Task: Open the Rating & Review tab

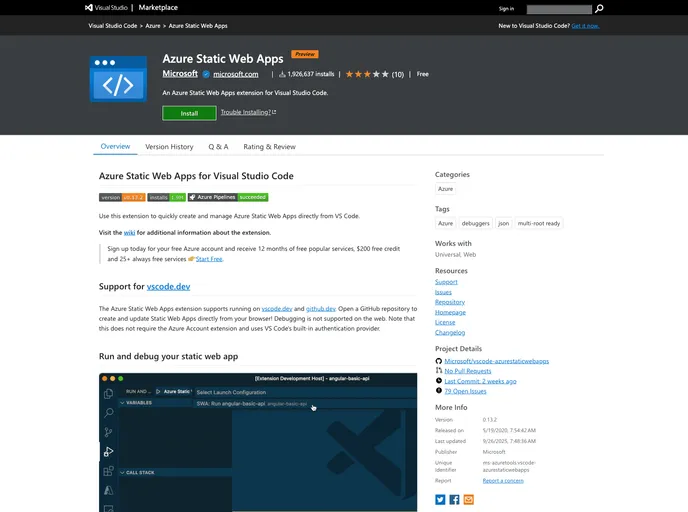Action: tap(269, 147)
